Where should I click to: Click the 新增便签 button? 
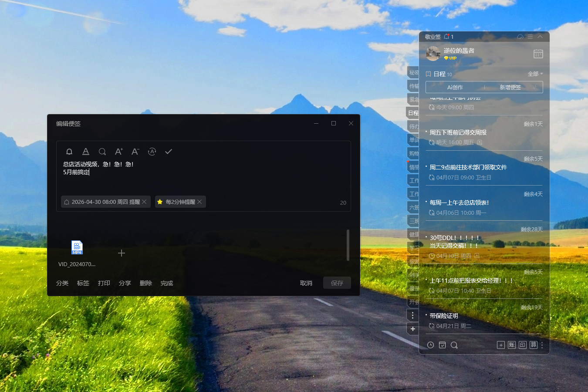[x=510, y=87]
